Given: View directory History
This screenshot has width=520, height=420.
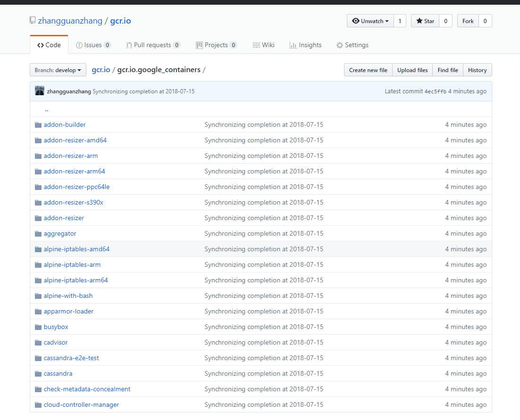Looking at the screenshot, I should point(477,70).
